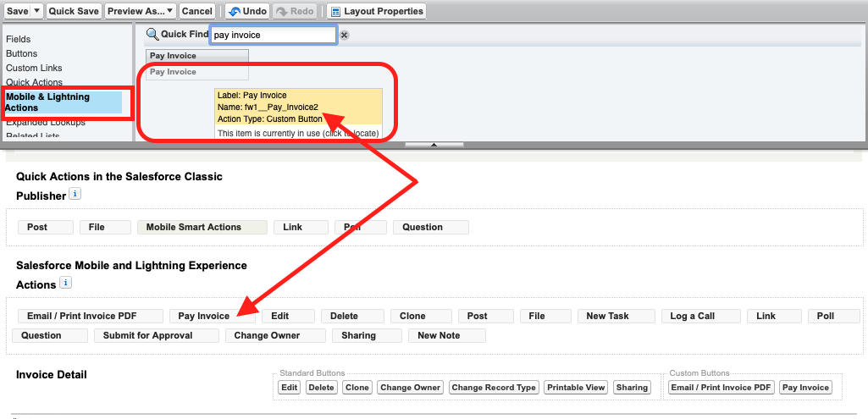Click Question in Classic Publisher section
This screenshot has width=868, height=419.
pyautogui.click(x=431, y=228)
